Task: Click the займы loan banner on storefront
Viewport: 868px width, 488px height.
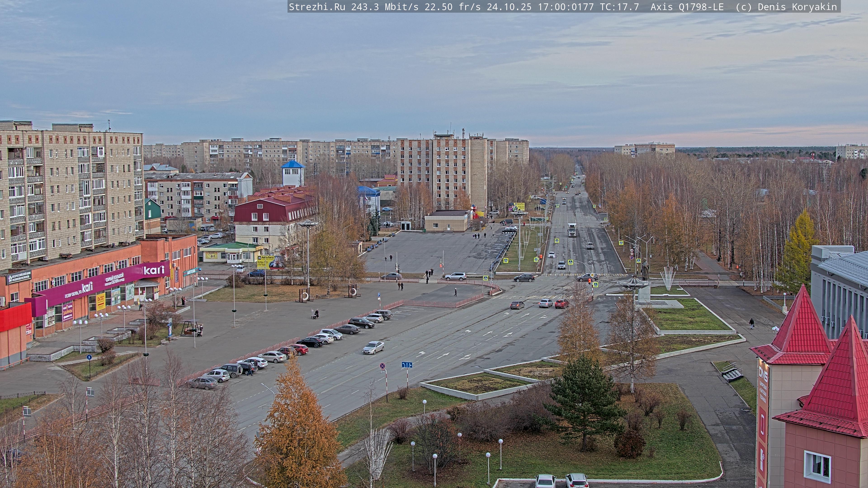Action: point(67,312)
